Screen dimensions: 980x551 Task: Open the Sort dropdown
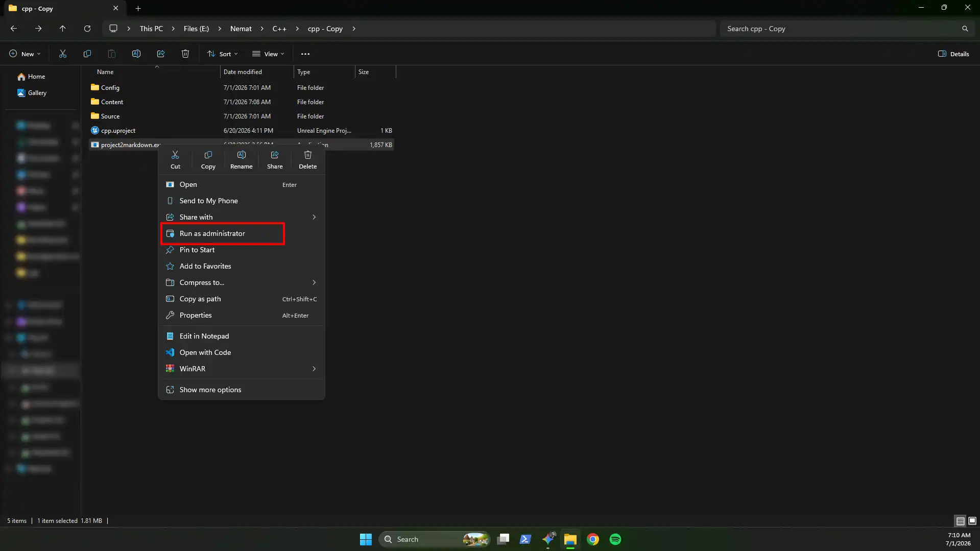click(x=222, y=54)
